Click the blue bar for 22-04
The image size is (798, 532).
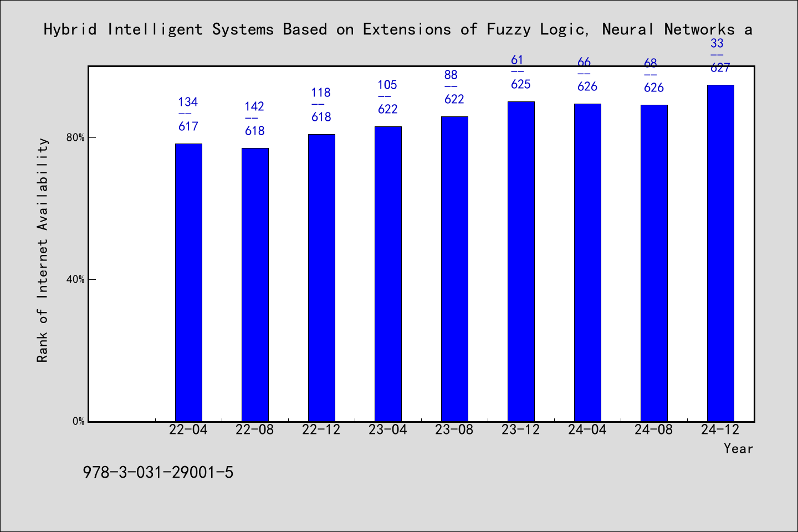(x=188, y=283)
